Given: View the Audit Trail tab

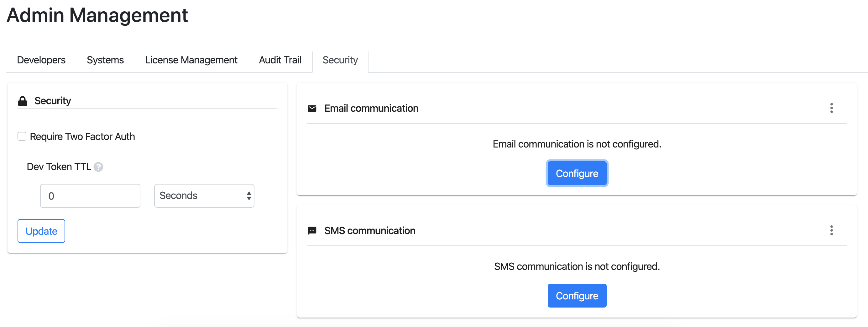Looking at the screenshot, I should tap(280, 60).
